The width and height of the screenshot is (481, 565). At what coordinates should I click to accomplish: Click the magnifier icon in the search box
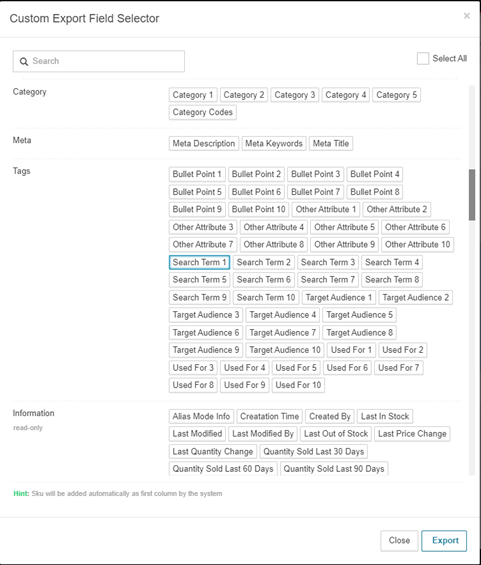click(24, 62)
